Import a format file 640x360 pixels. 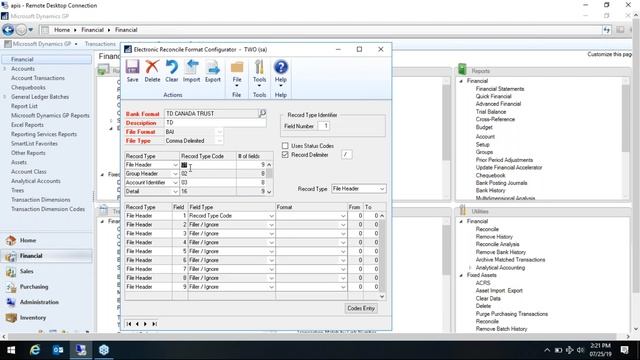coord(191,71)
